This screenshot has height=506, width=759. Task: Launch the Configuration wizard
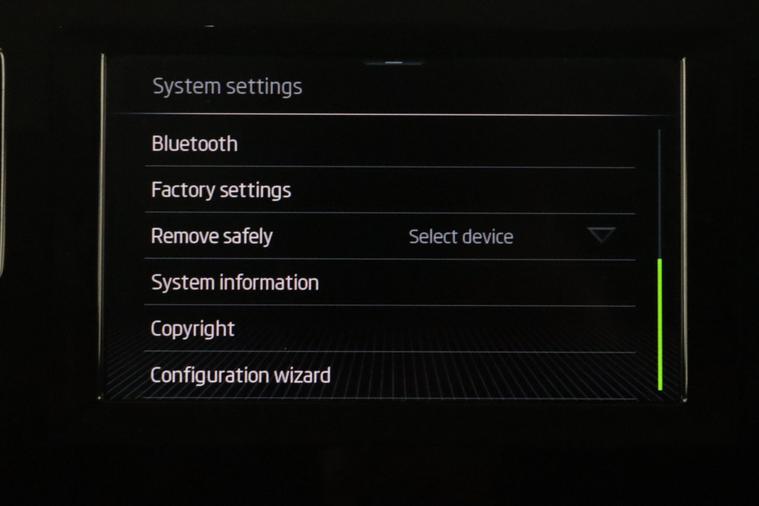390,375
